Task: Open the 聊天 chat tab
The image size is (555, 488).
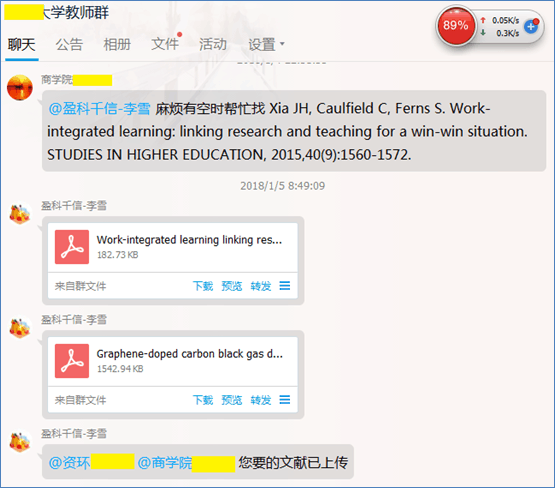Action: [22, 45]
